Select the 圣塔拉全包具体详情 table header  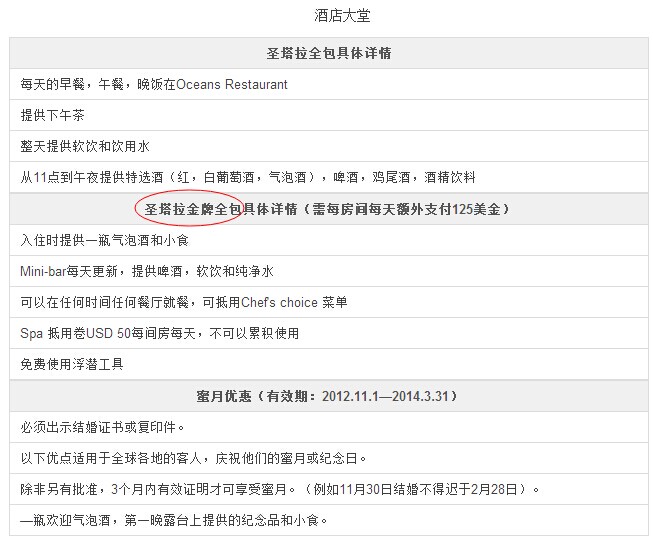[x=328, y=53]
